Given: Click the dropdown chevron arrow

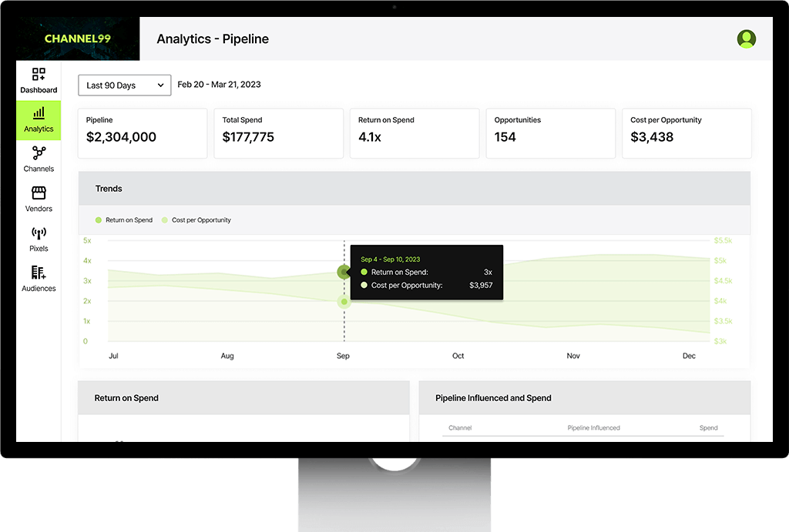Looking at the screenshot, I should coord(160,85).
